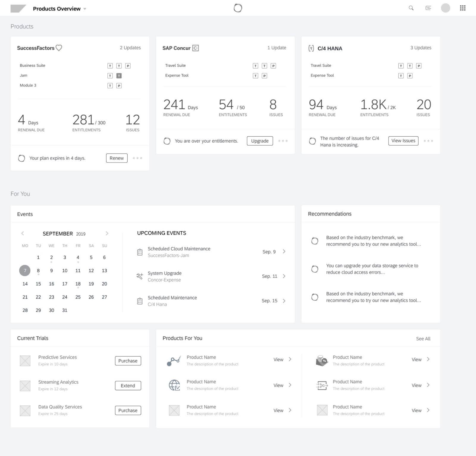Click the View Issues button
476x456 pixels.
[x=403, y=141]
